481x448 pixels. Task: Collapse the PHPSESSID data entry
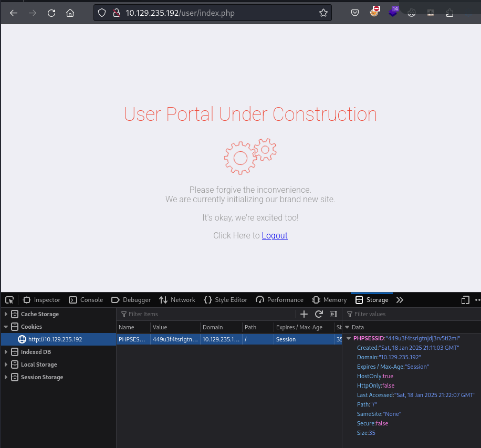(x=349, y=338)
